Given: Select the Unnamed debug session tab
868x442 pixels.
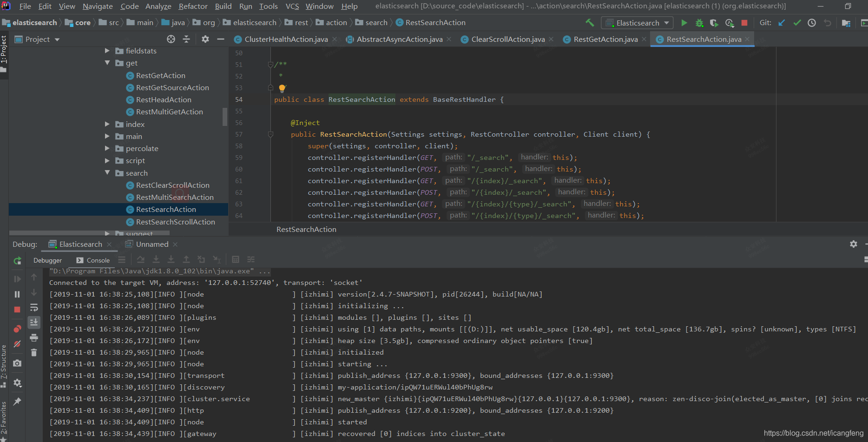Looking at the screenshot, I should tap(152, 244).
